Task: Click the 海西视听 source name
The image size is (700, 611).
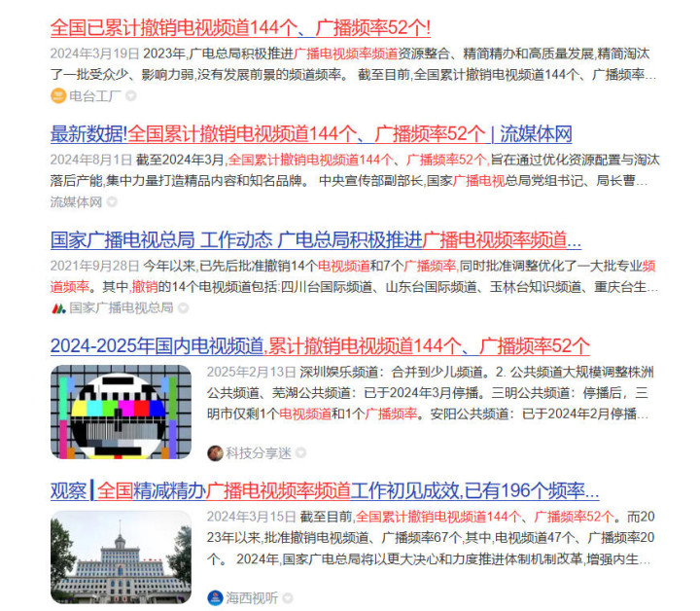Action: coord(252,598)
